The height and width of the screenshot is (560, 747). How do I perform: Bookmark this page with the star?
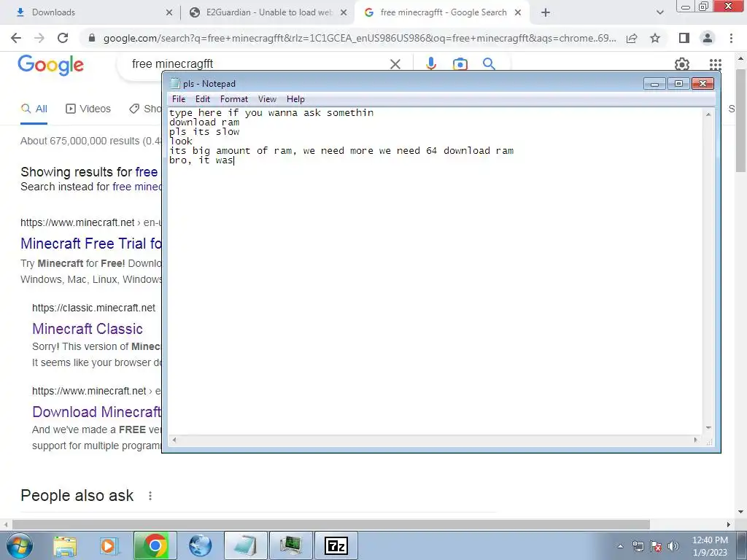click(x=655, y=38)
